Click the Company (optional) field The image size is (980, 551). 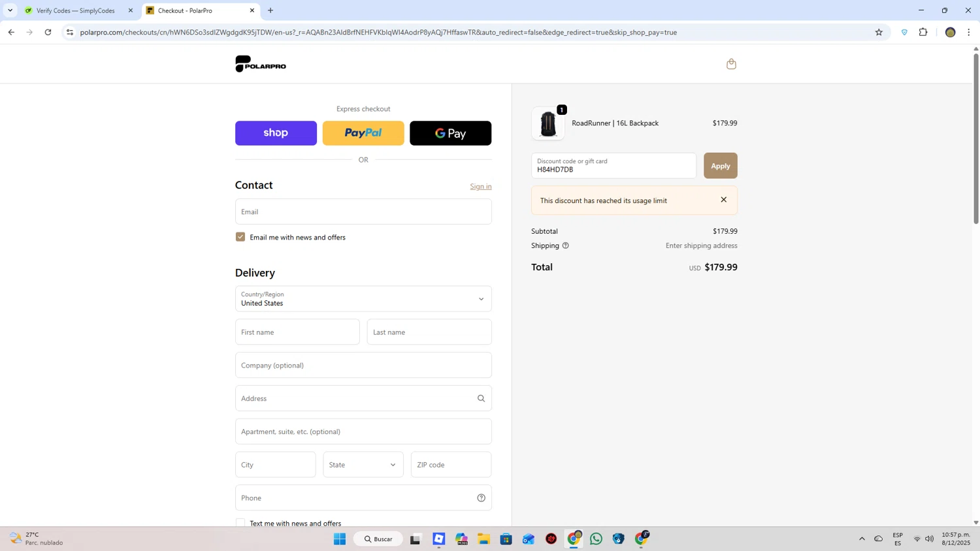click(x=363, y=366)
